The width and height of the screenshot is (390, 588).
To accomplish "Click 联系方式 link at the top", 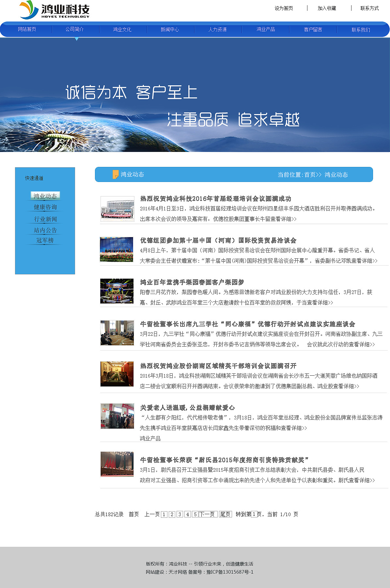I will [369, 8].
